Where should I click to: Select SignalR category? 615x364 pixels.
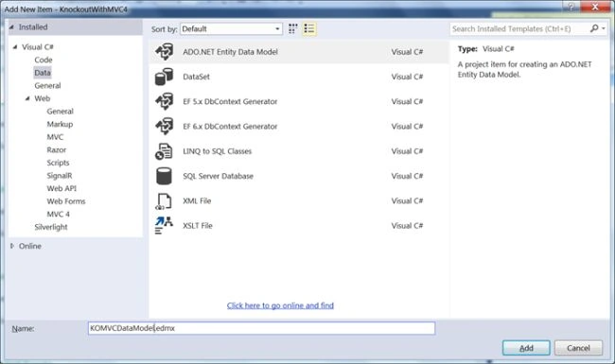[x=60, y=176]
